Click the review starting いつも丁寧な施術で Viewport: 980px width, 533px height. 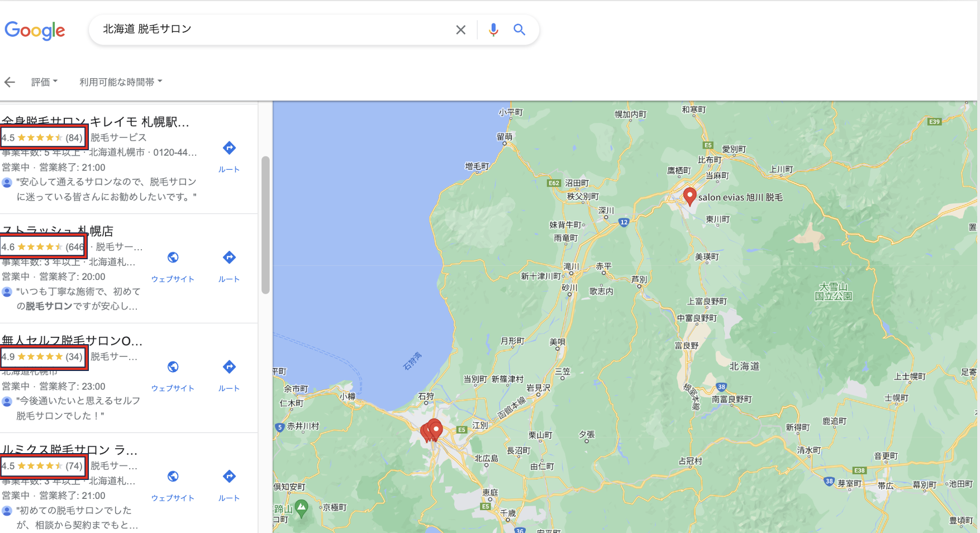point(78,299)
